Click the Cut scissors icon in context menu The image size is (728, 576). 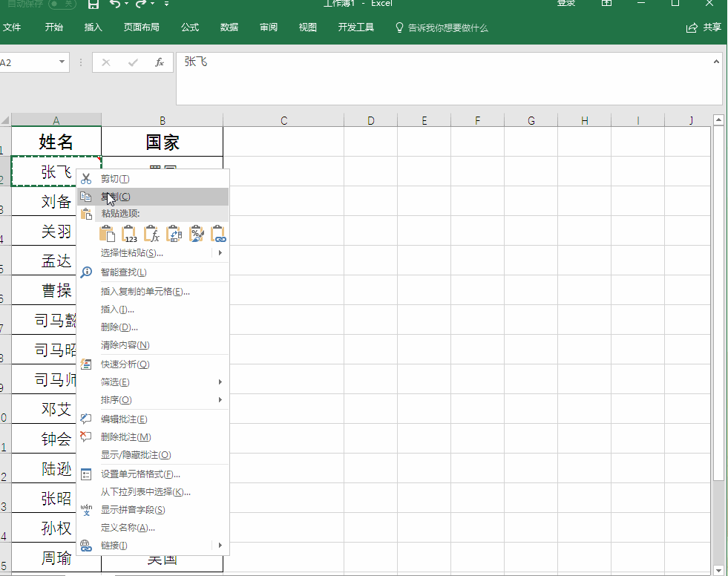coord(86,179)
